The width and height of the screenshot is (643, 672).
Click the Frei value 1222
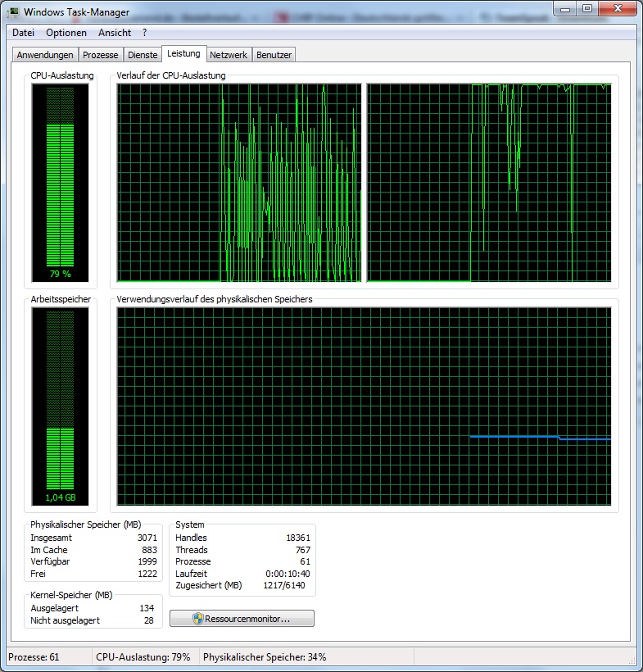coord(147,574)
